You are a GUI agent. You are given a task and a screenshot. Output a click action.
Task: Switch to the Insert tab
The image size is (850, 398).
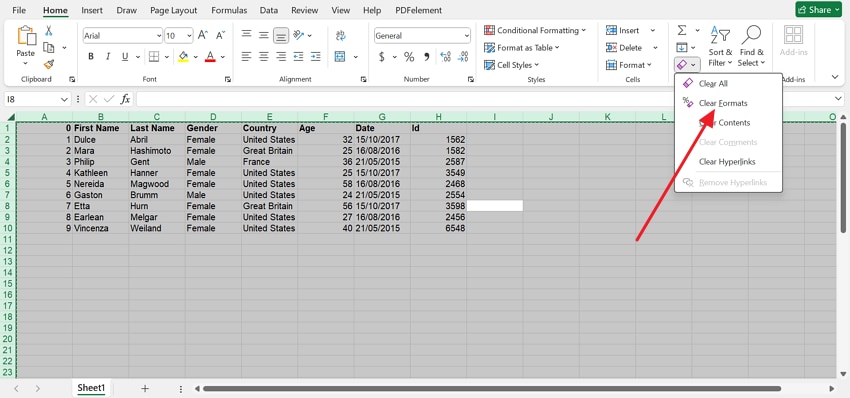click(x=92, y=10)
